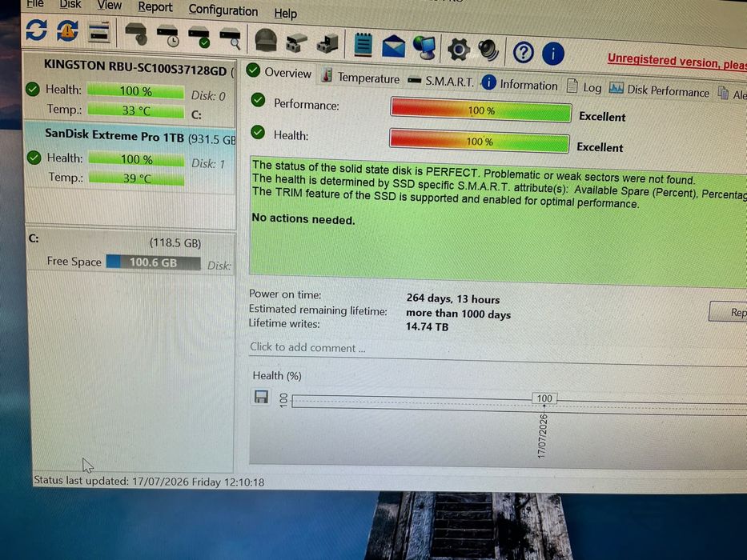This screenshot has height=560, width=747.
Task: Open the blue notepad report icon
Action: click(x=363, y=45)
